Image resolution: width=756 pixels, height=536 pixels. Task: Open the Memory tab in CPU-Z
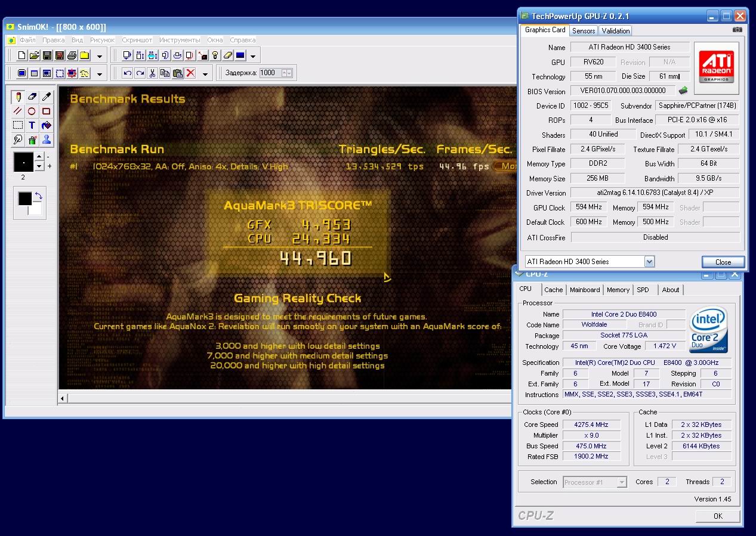coord(618,290)
